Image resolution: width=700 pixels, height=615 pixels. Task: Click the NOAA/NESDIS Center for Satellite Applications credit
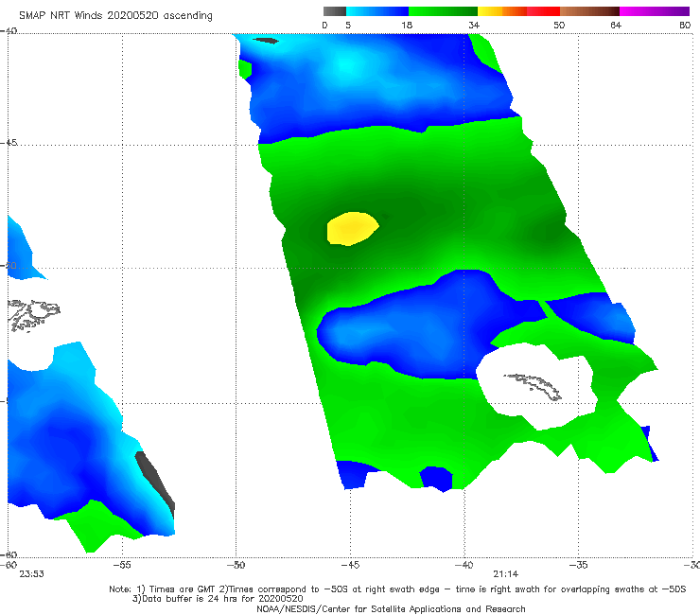pos(391,608)
